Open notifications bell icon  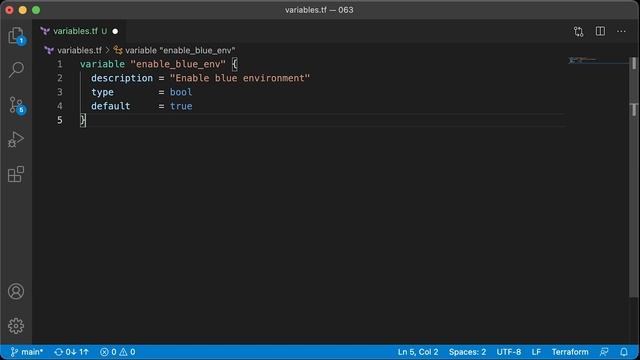624,352
